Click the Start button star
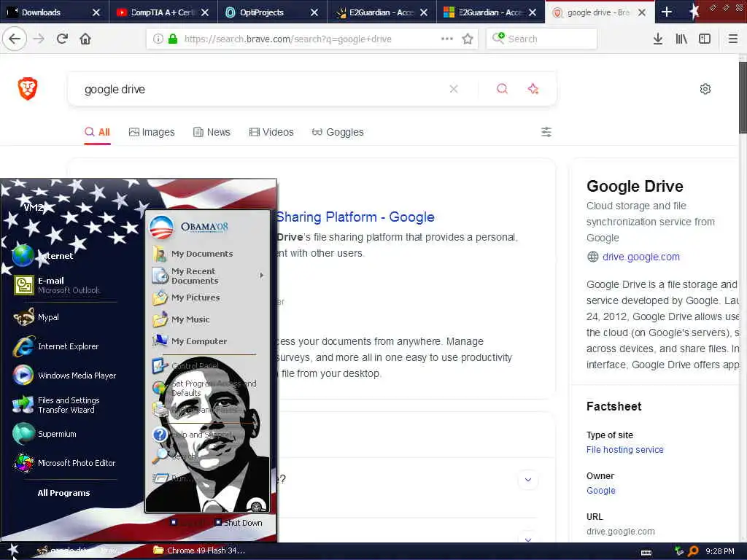The image size is (747, 560). [x=13, y=550]
